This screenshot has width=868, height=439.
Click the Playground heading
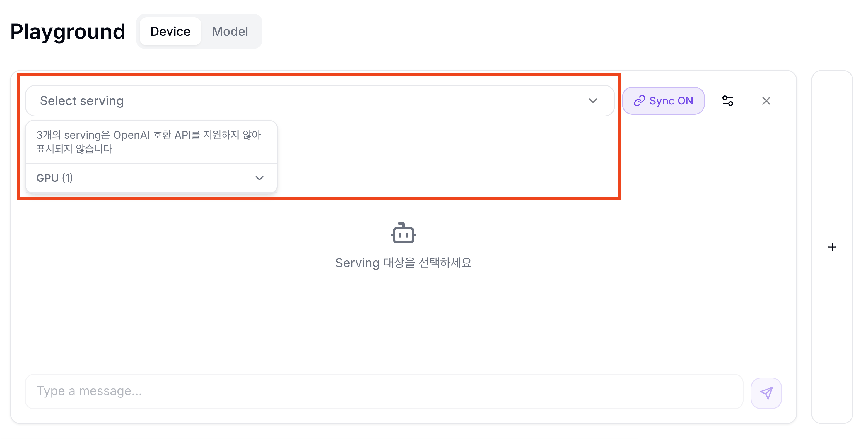coord(68,32)
